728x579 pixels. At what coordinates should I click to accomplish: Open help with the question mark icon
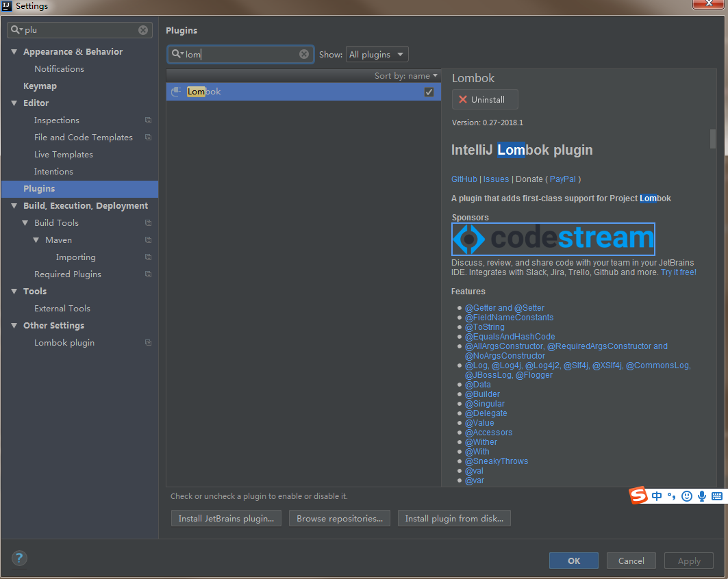[19, 558]
